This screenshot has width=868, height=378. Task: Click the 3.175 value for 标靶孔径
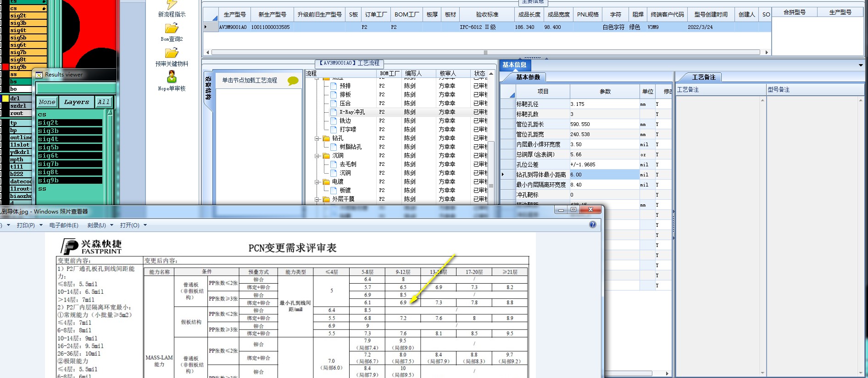[x=604, y=104]
